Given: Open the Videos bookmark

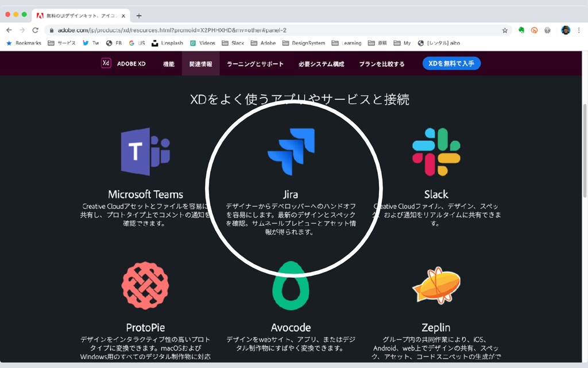Looking at the screenshot, I should [203, 43].
